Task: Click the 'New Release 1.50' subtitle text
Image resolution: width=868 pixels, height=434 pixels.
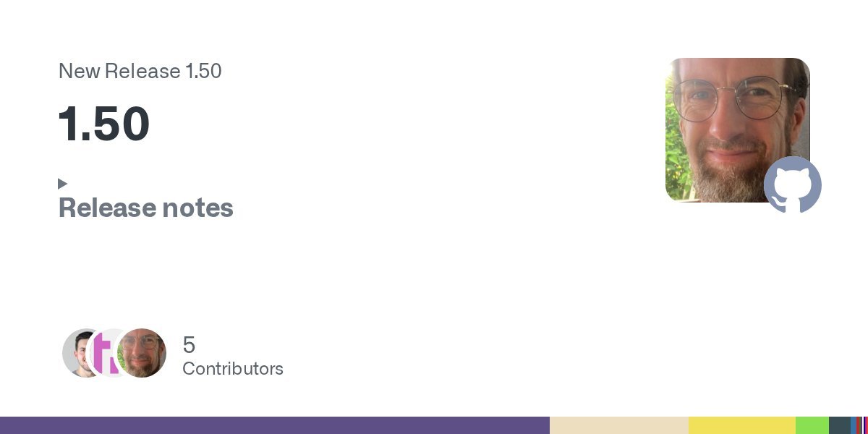Action: coord(140,72)
